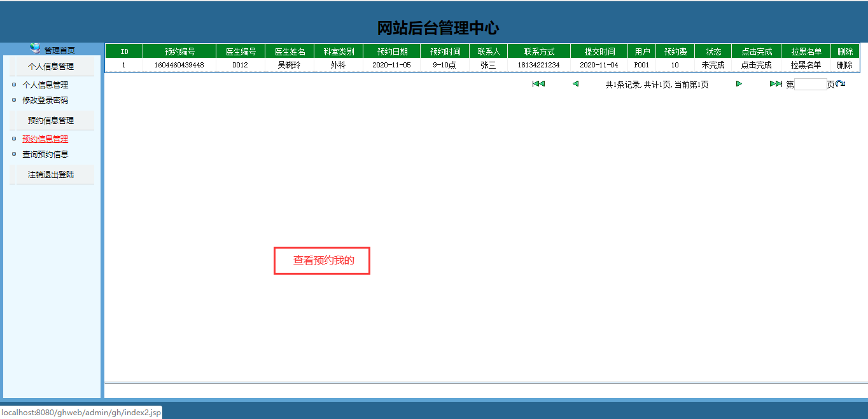Select 删除 column header
Image resolution: width=868 pixels, height=419 pixels.
[x=844, y=52]
